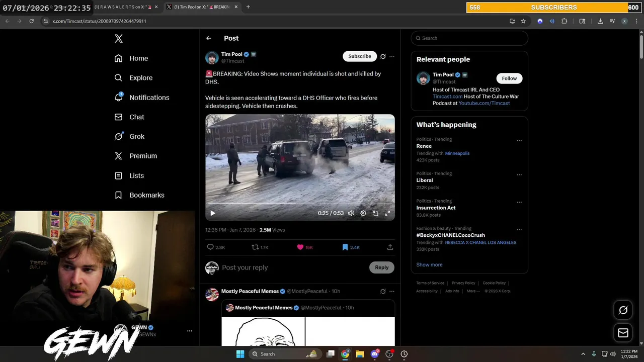Play the embedded video
This screenshot has height=362, width=644.
(213, 213)
